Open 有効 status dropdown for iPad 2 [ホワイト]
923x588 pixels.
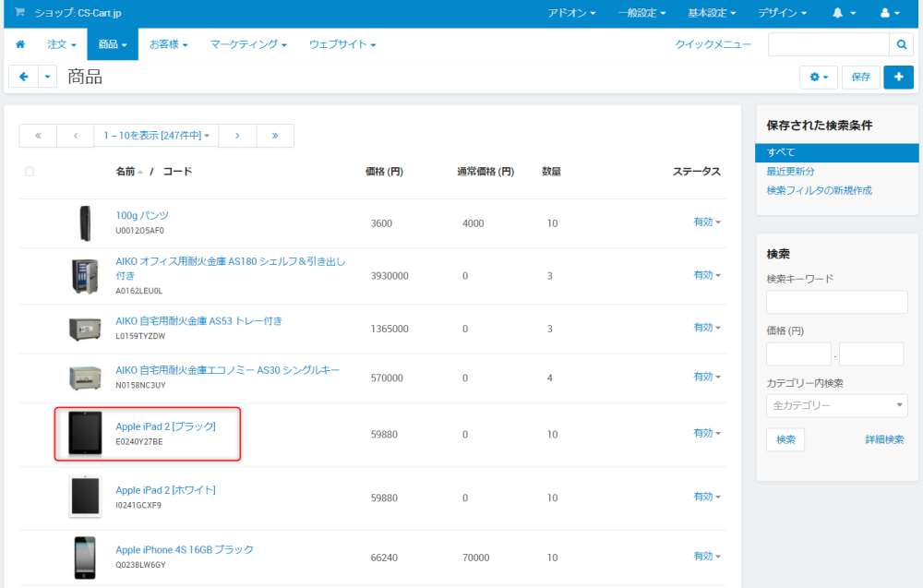click(707, 497)
